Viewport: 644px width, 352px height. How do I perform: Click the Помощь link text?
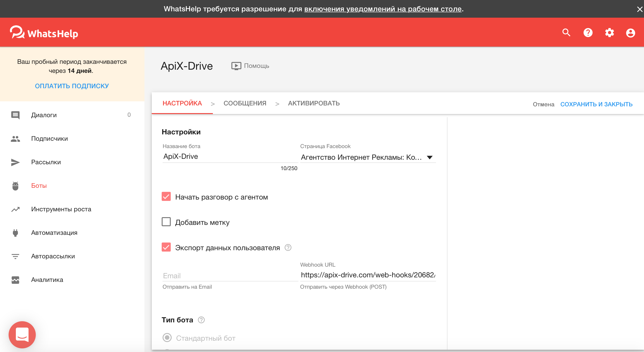pos(257,66)
